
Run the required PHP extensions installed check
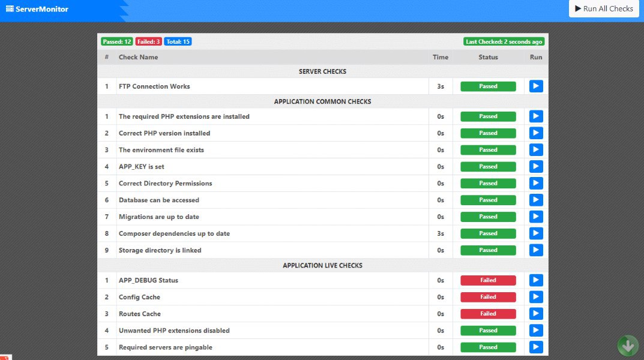pyautogui.click(x=536, y=116)
